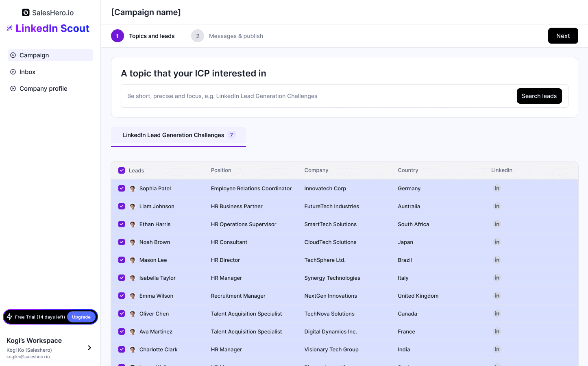The height and width of the screenshot is (366, 588).
Task: Uncheck the select-all leads checkbox
Action: 122,170
